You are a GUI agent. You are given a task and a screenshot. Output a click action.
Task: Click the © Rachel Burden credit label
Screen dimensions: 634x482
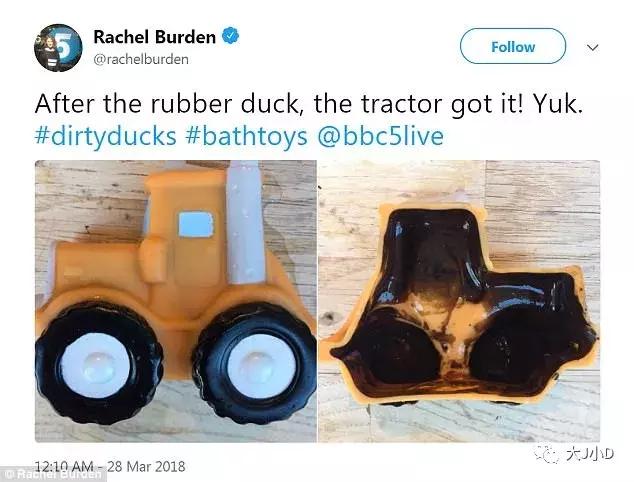coord(53,474)
